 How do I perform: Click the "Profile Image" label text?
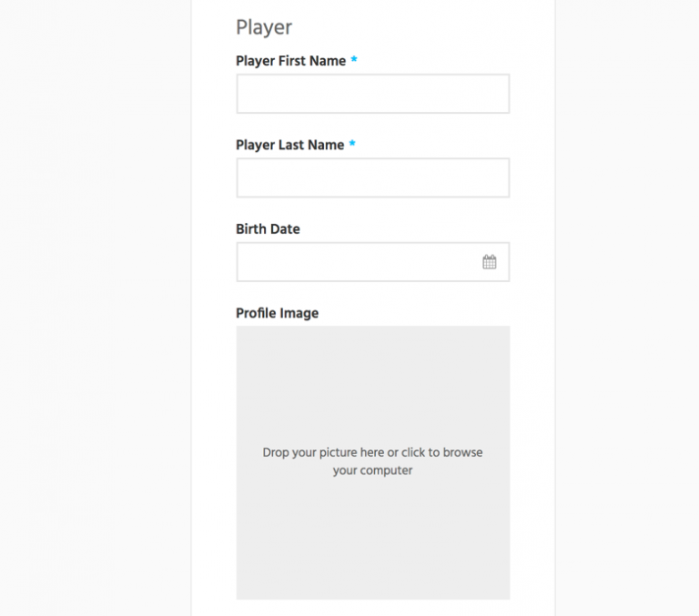277,313
